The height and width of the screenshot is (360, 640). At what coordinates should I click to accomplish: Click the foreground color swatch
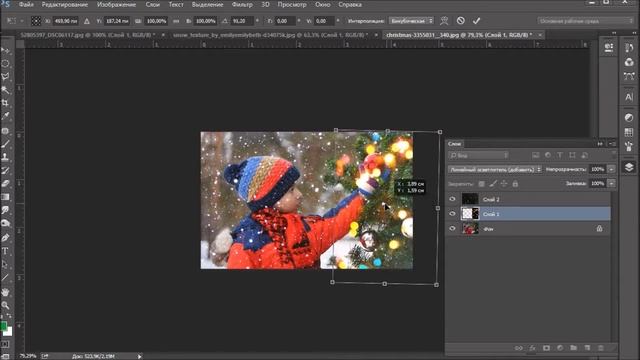pyautogui.click(x=3, y=326)
